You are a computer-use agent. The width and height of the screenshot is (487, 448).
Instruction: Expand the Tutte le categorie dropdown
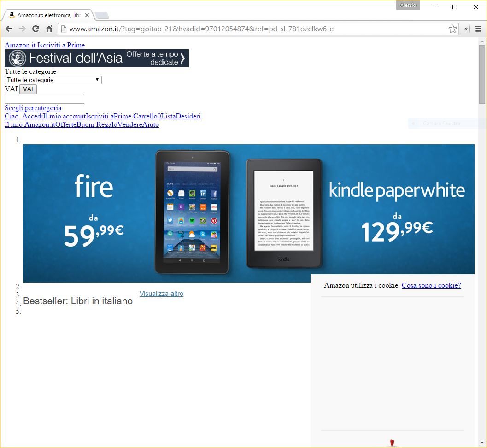[53, 80]
